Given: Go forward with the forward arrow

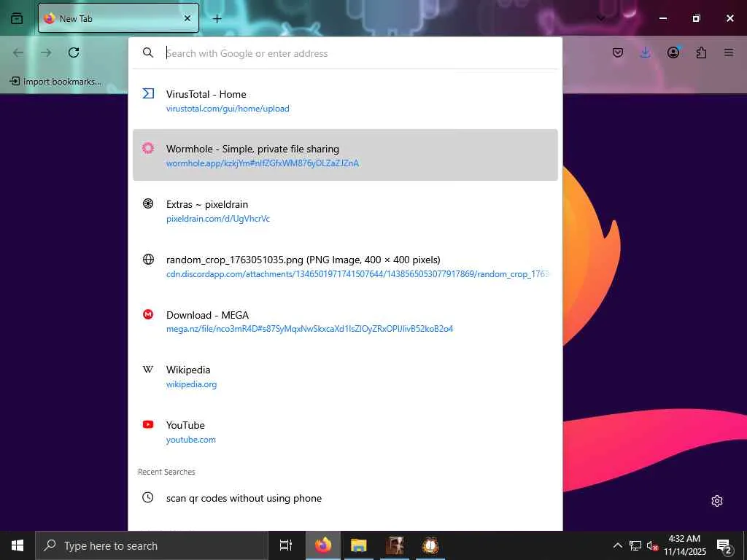Looking at the screenshot, I should coord(46,52).
